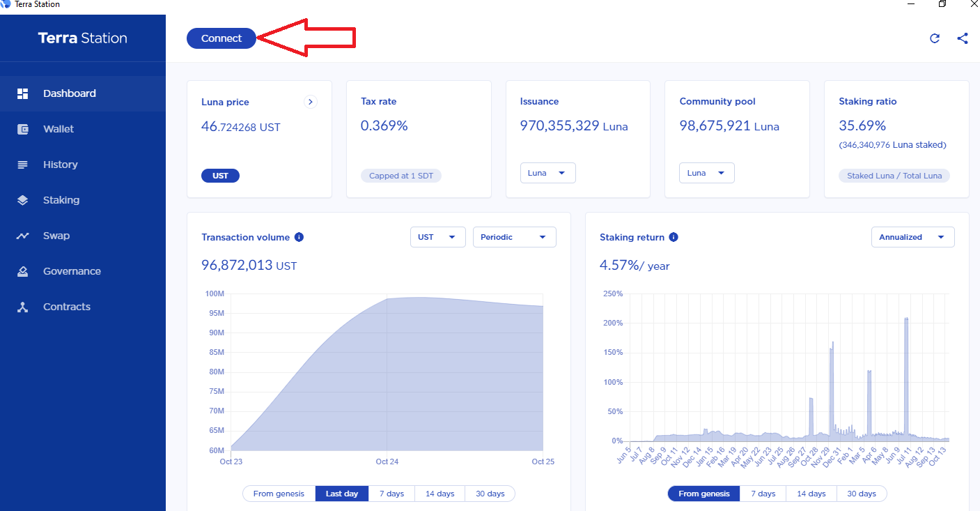Click the Wallet icon in the sidebar
The image size is (980, 511).
pyautogui.click(x=23, y=129)
